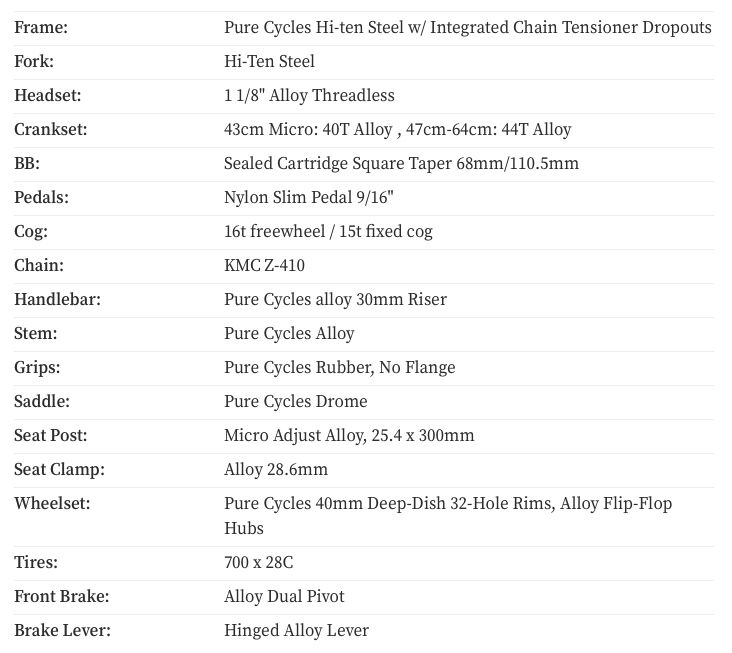
Task: Click the Handlebar label
Action: 57,299
